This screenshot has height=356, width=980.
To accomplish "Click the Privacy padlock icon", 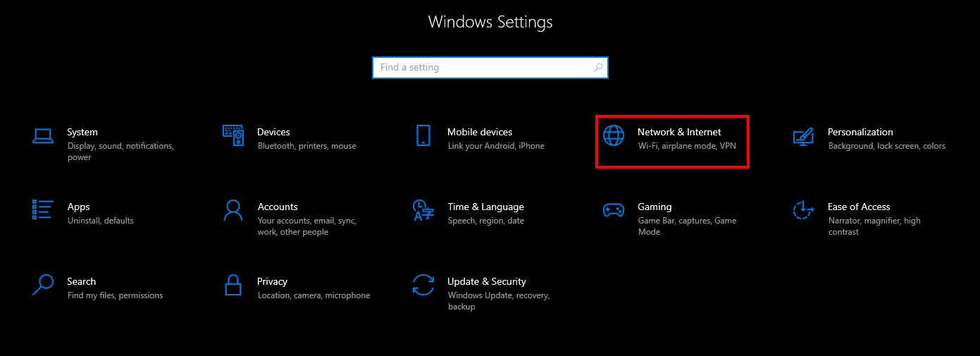I will 233,285.
